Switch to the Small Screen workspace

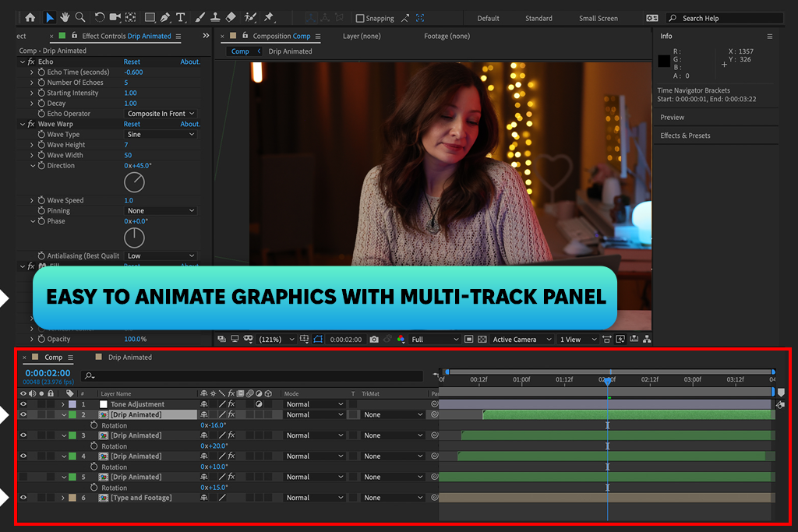(598, 19)
